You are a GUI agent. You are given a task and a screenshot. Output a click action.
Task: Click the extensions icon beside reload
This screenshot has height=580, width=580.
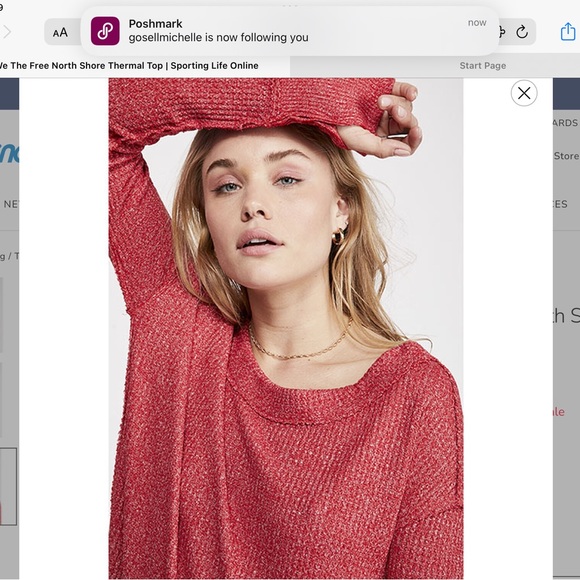click(502, 32)
